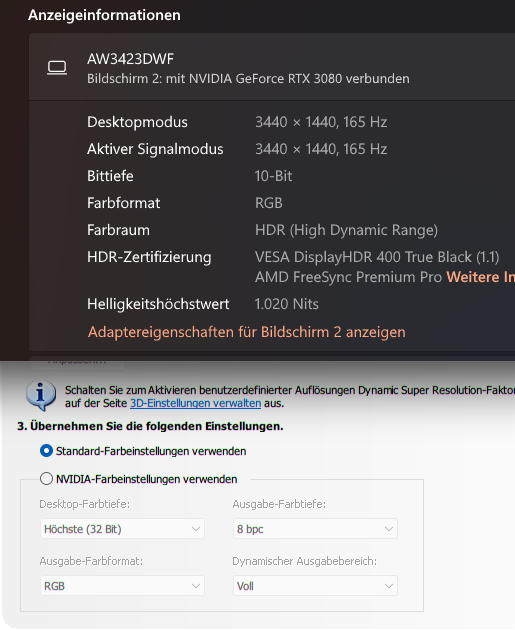Viewport: 515px width, 631px height.
Task: Click the Helligkeitshöchstwert label
Action: pos(158,304)
